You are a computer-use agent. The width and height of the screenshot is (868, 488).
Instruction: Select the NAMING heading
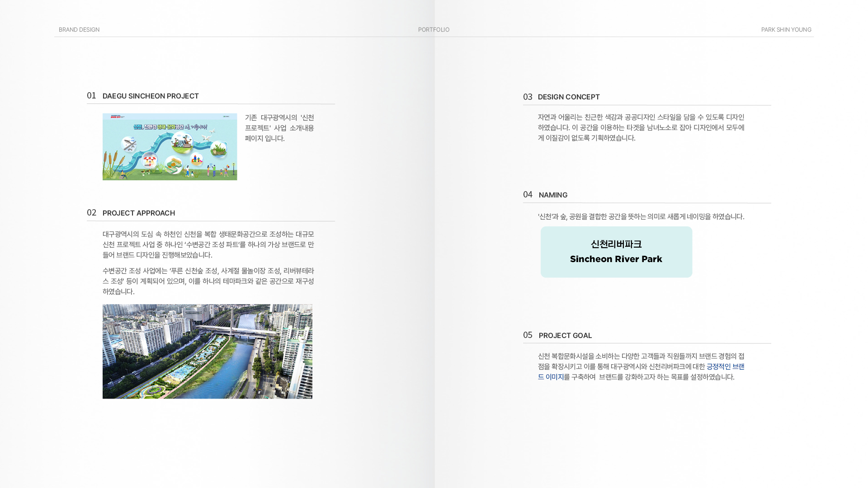pos(553,195)
